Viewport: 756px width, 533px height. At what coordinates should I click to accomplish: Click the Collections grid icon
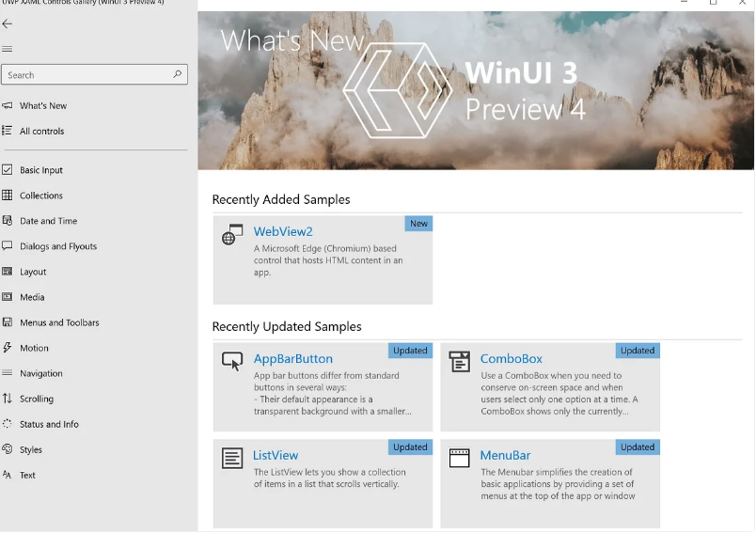coord(8,196)
